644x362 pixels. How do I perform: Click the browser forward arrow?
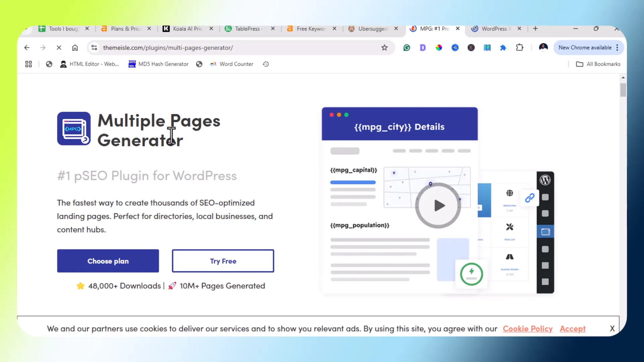43,48
